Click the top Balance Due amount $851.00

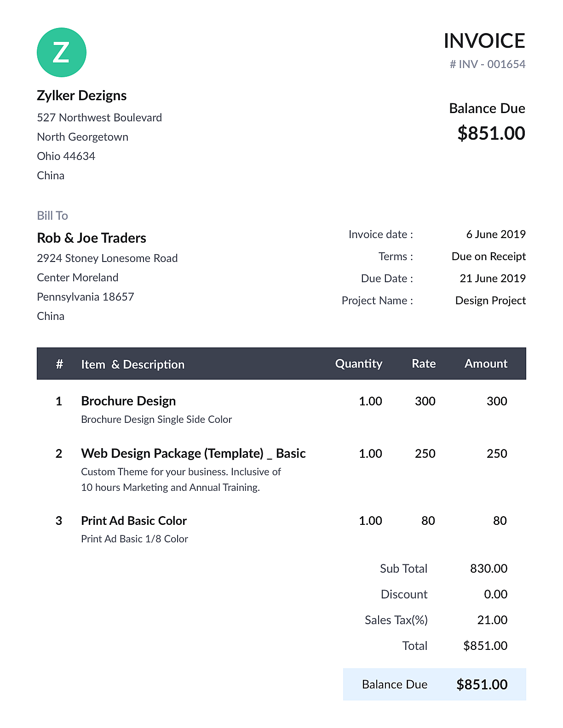click(491, 133)
